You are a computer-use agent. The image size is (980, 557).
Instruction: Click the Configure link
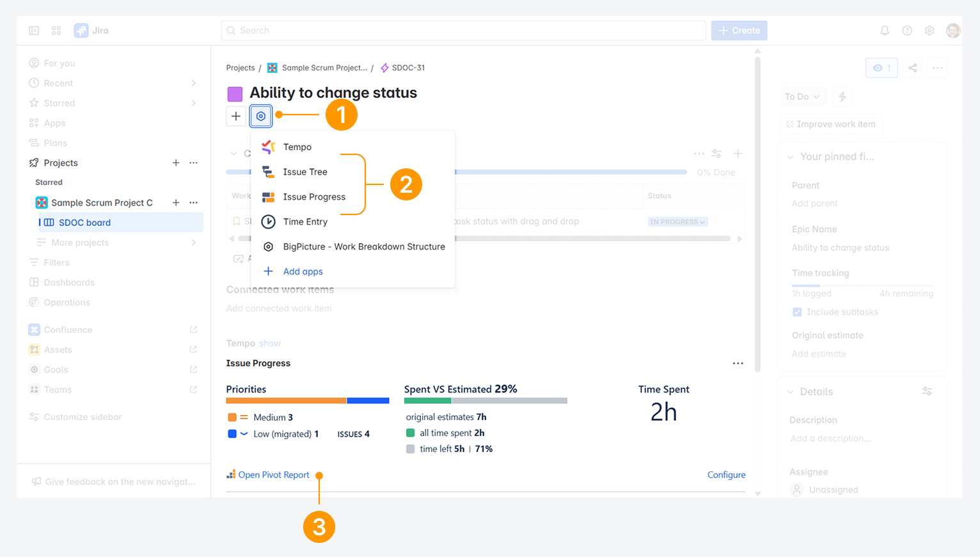[726, 474]
